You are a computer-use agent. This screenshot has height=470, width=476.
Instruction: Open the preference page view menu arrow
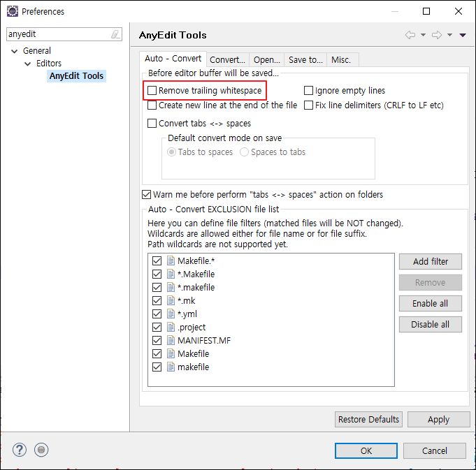pos(463,35)
